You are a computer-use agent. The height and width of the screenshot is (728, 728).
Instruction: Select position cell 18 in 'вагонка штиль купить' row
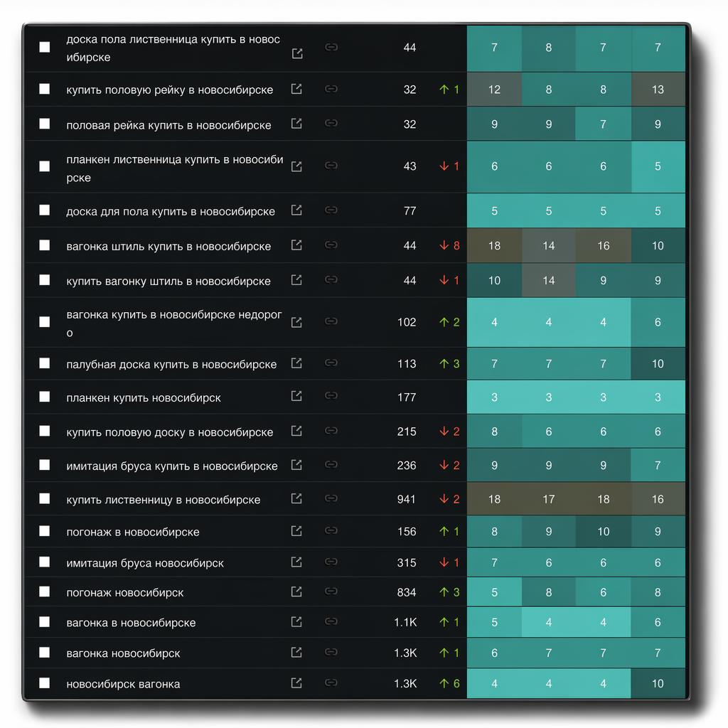pyautogui.click(x=495, y=245)
